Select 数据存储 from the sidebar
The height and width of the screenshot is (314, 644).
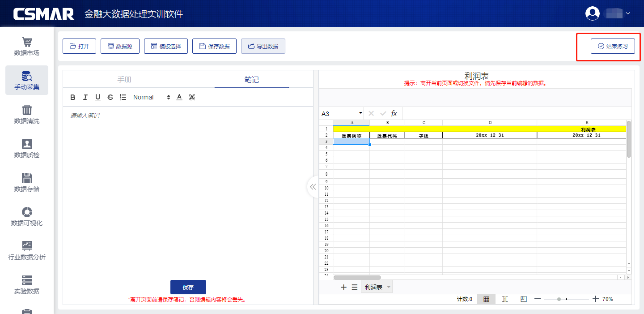pyautogui.click(x=27, y=183)
